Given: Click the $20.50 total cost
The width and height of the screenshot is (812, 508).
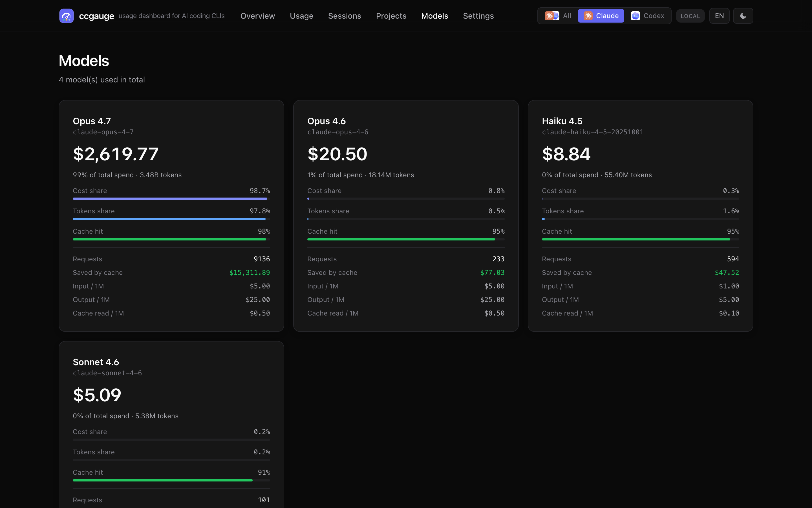Looking at the screenshot, I should click(x=337, y=154).
